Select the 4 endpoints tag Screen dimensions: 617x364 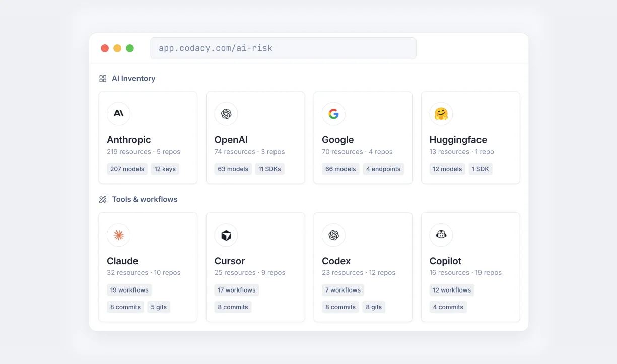(x=383, y=169)
